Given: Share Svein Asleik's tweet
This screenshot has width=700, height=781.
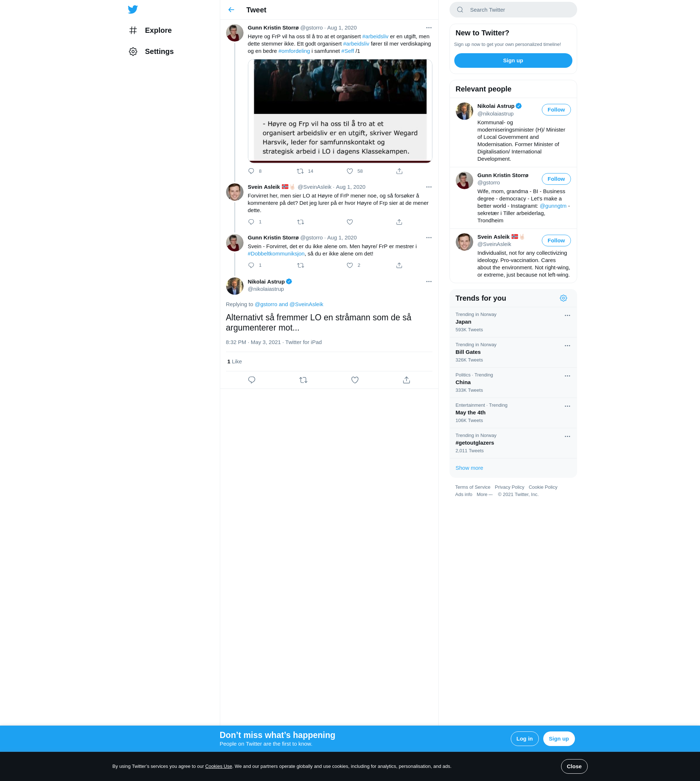Looking at the screenshot, I should pos(399,222).
